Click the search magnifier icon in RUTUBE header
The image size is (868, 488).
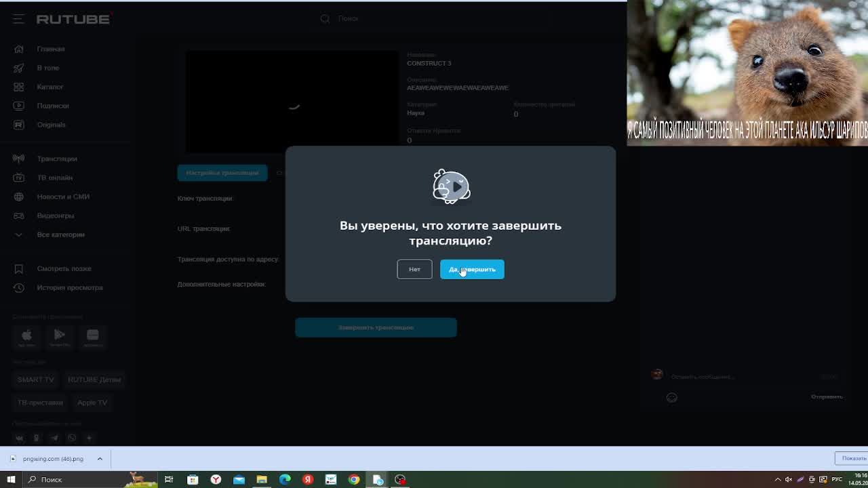tap(325, 18)
